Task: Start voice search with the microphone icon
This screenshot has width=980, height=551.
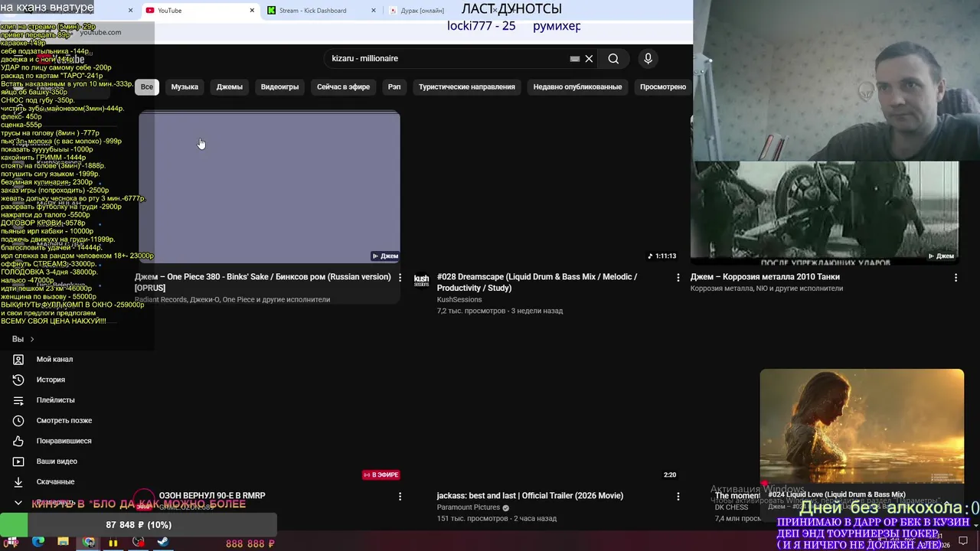Action: tap(648, 59)
